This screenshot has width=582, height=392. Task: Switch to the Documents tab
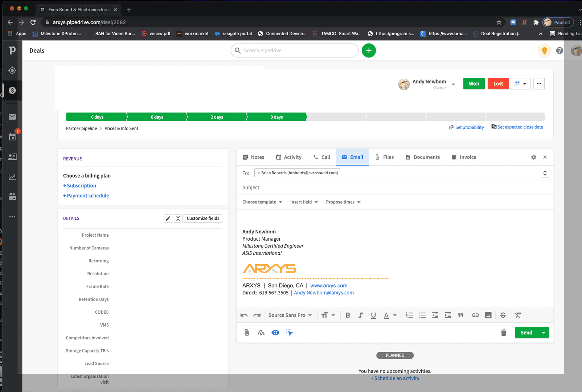click(x=423, y=157)
